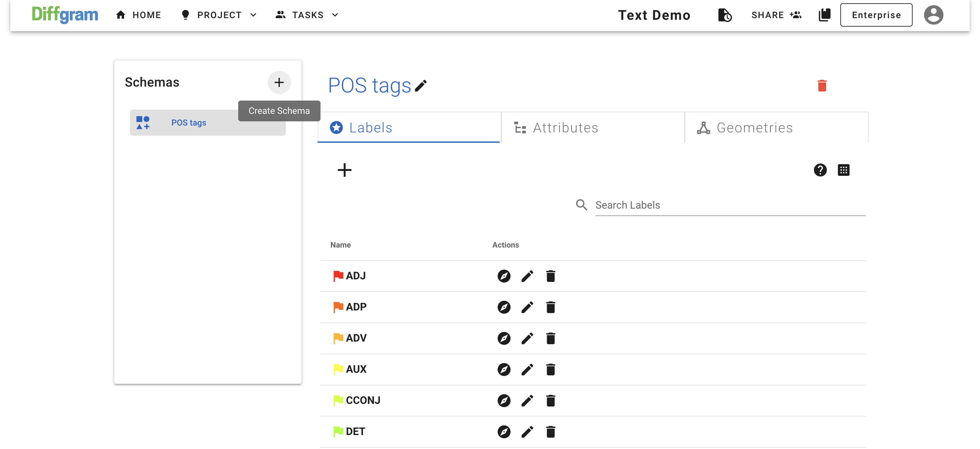The width and height of the screenshot is (980, 449).
Task: Delete the ADV label
Action: click(551, 338)
